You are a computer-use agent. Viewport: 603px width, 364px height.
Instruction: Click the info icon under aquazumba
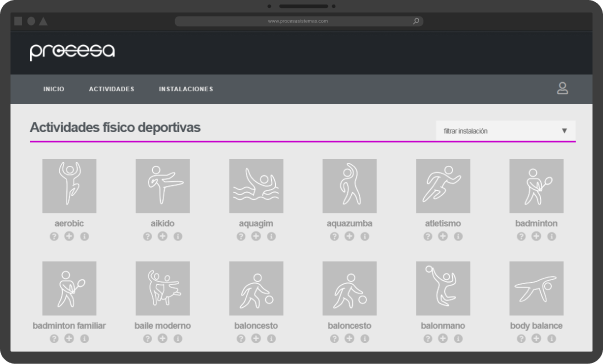[x=365, y=236]
